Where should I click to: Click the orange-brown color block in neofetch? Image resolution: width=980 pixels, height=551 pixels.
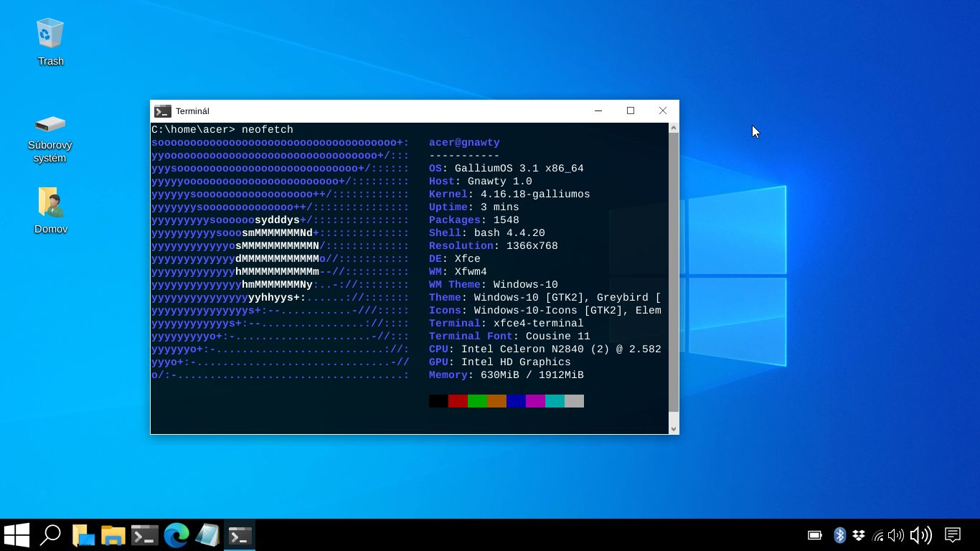click(x=496, y=401)
